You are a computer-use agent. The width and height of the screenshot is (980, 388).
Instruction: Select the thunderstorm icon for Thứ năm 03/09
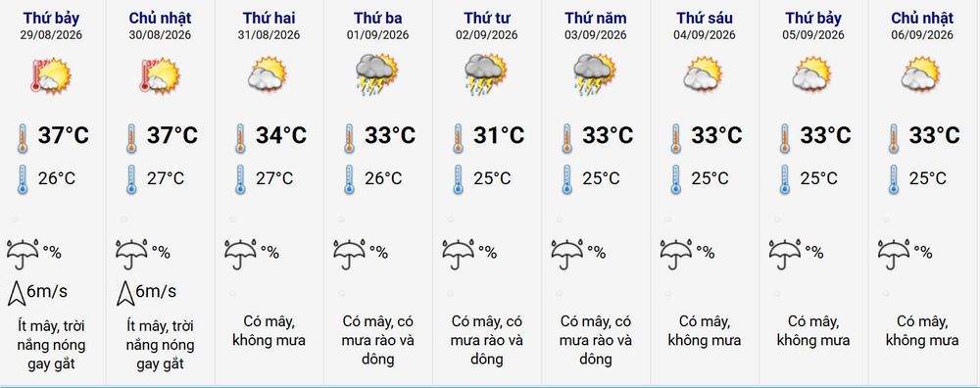click(595, 74)
